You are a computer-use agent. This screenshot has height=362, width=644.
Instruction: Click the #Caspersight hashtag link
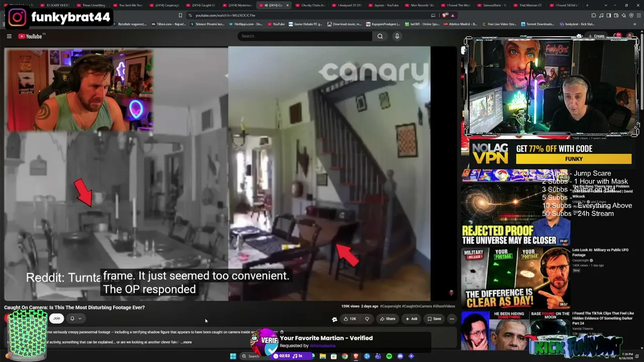[x=390, y=306]
